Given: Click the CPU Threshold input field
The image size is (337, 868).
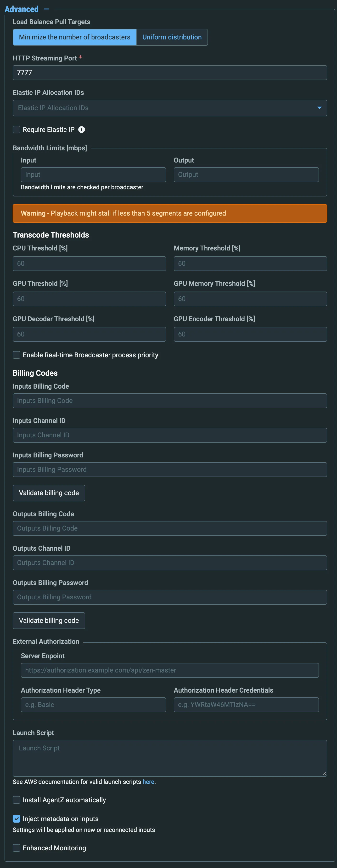Looking at the screenshot, I should pyautogui.click(x=89, y=264).
